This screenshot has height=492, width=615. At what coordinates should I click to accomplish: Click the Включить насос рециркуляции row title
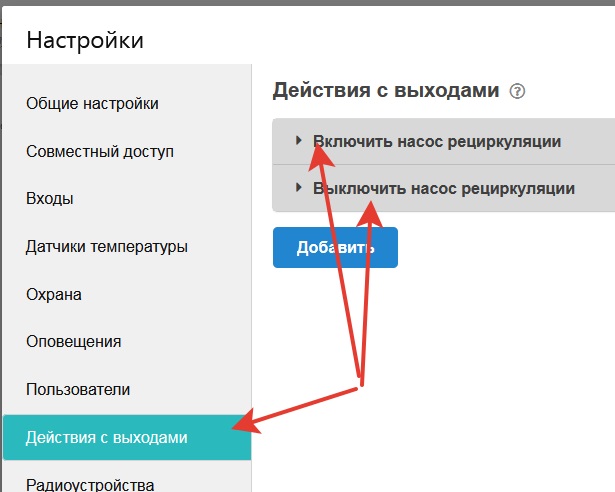(436, 141)
